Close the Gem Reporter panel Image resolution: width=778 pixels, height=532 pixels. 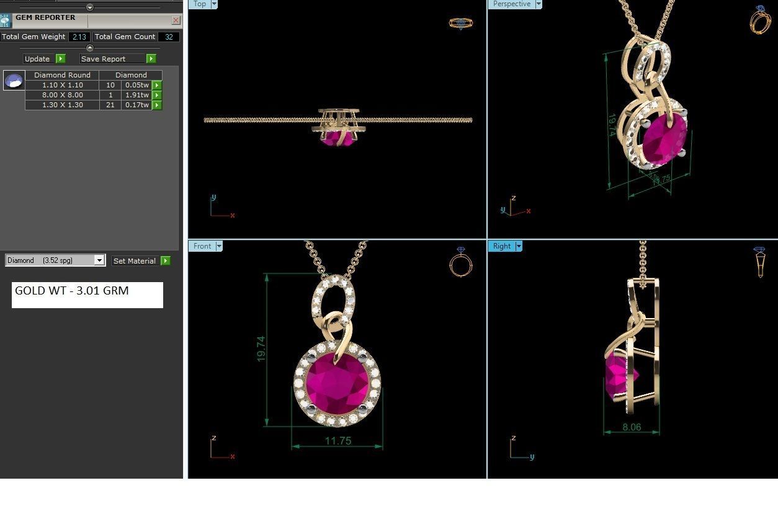[176, 20]
